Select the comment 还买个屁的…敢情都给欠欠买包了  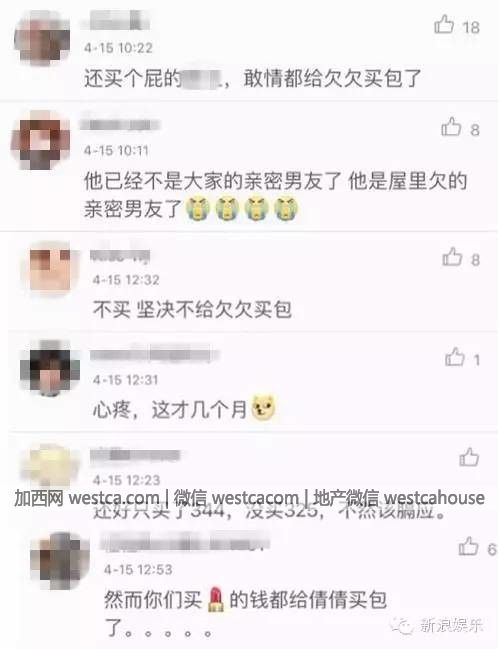pyautogui.click(x=253, y=78)
